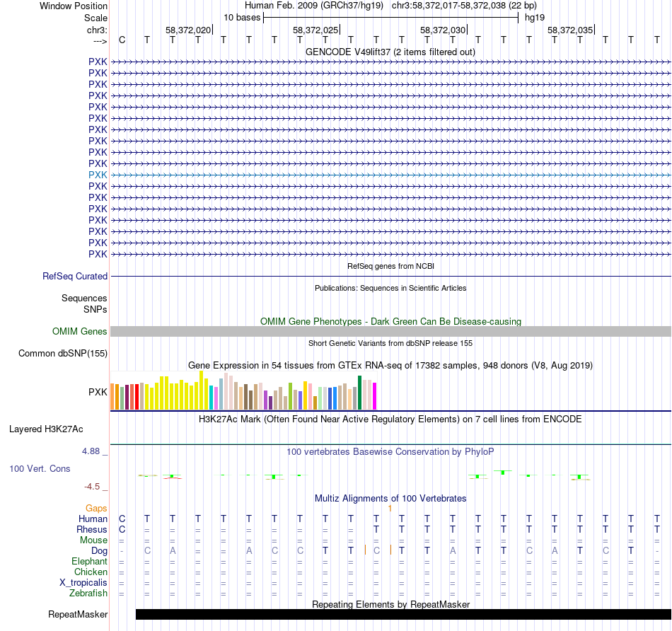Click the Sequences track label
The width and height of the screenshot is (672, 631).
pos(84,298)
